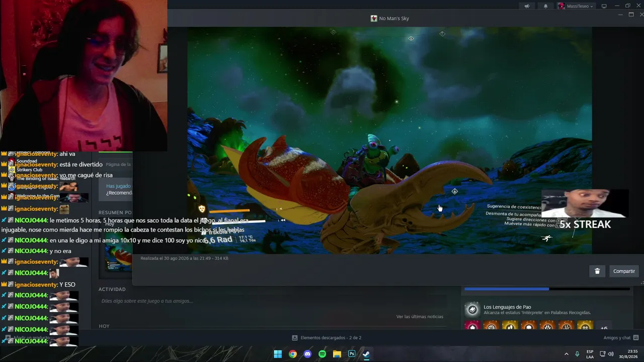644x362 pixels.
Task: Focus the activity post input field
Action: 272,301
